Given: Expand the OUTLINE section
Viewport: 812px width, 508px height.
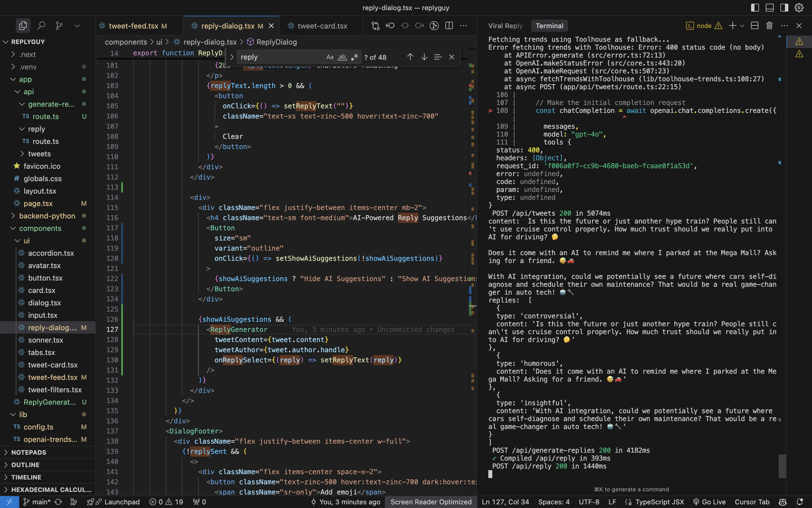Looking at the screenshot, I should click(x=48, y=465).
